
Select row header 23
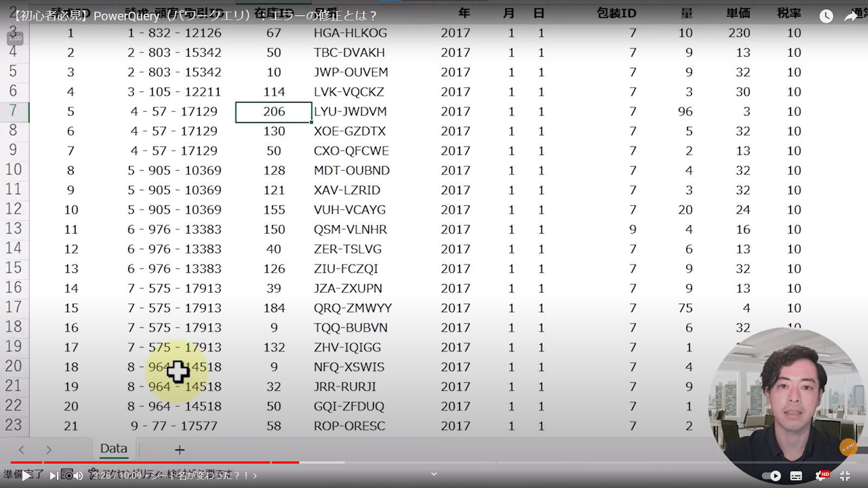click(x=14, y=425)
